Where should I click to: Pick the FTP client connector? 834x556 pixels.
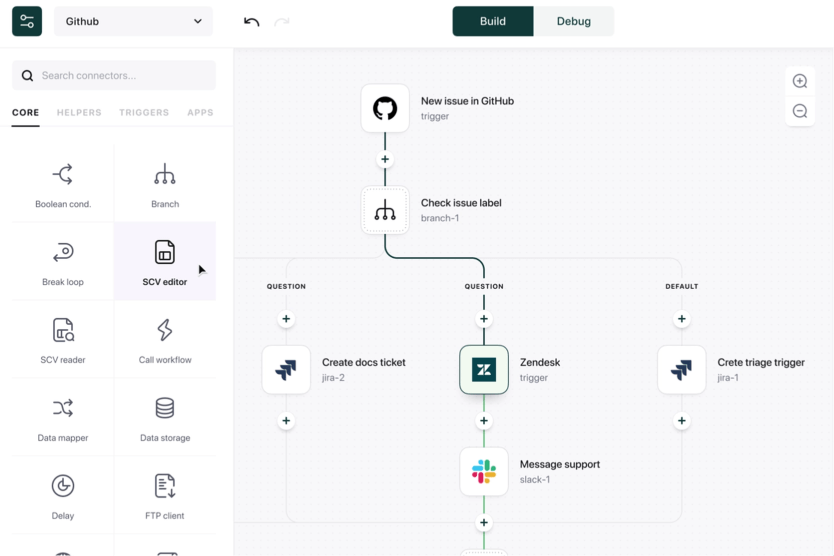[x=165, y=495]
